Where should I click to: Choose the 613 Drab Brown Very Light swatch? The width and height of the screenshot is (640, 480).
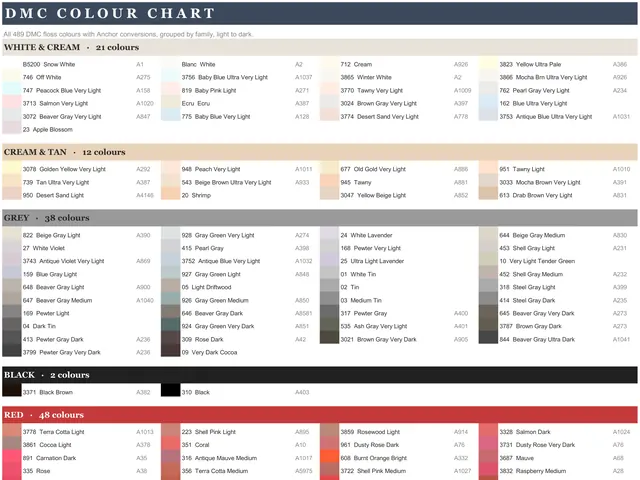click(x=488, y=195)
